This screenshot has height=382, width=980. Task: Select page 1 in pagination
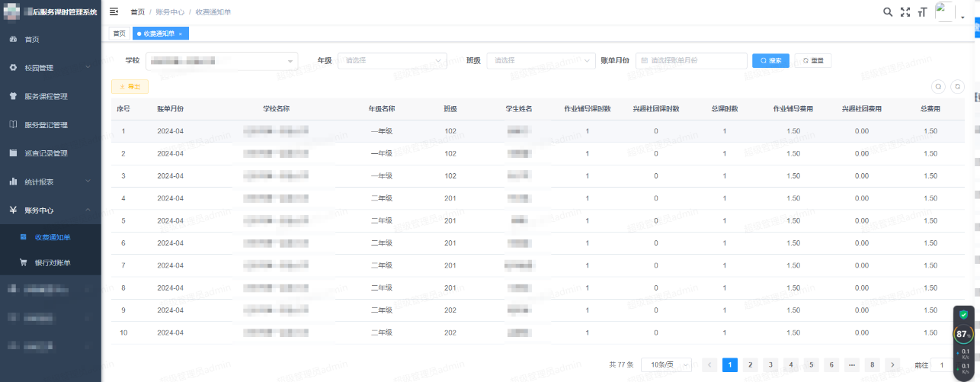click(x=730, y=364)
